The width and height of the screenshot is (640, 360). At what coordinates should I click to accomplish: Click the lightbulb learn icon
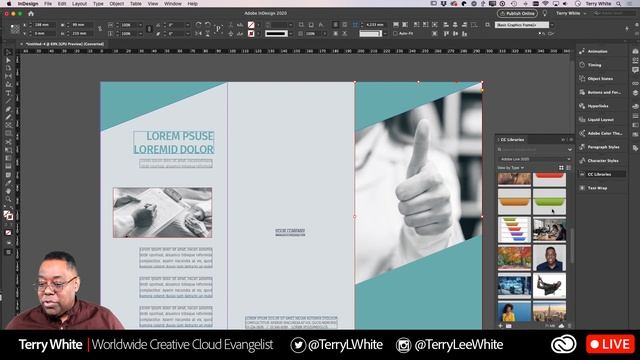click(544, 13)
